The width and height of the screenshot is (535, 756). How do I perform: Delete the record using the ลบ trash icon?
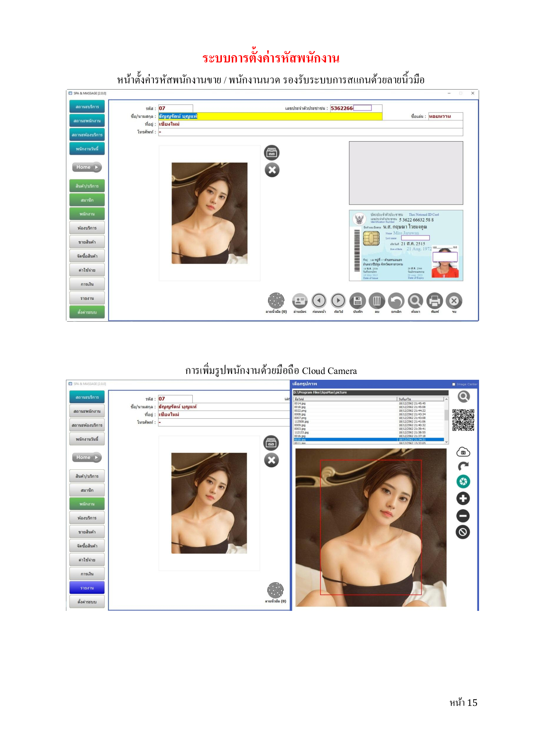[x=377, y=301]
